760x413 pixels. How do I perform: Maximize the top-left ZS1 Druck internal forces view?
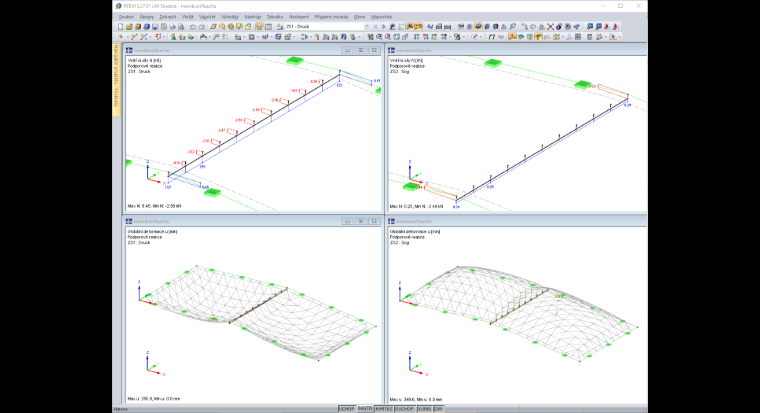[x=361, y=50]
